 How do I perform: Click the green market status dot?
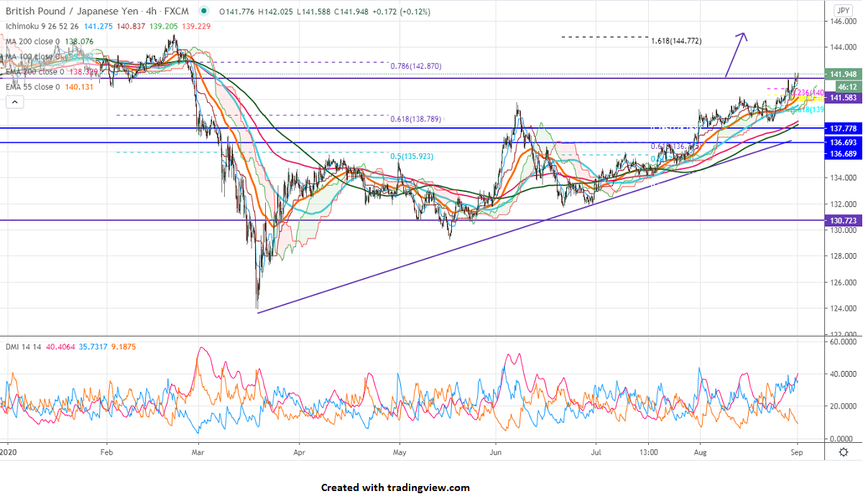[206, 11]
